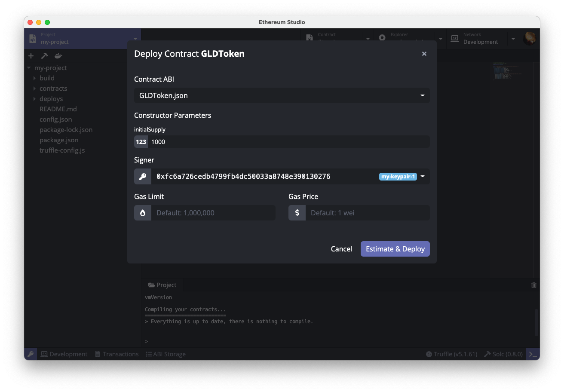Select the Project terminal tab
Screen dimensions: 564x392
(162, 285)
